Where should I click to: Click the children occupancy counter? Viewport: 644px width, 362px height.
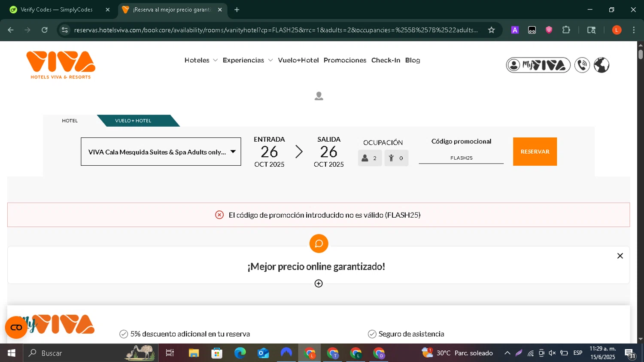[x=396, y=158]
